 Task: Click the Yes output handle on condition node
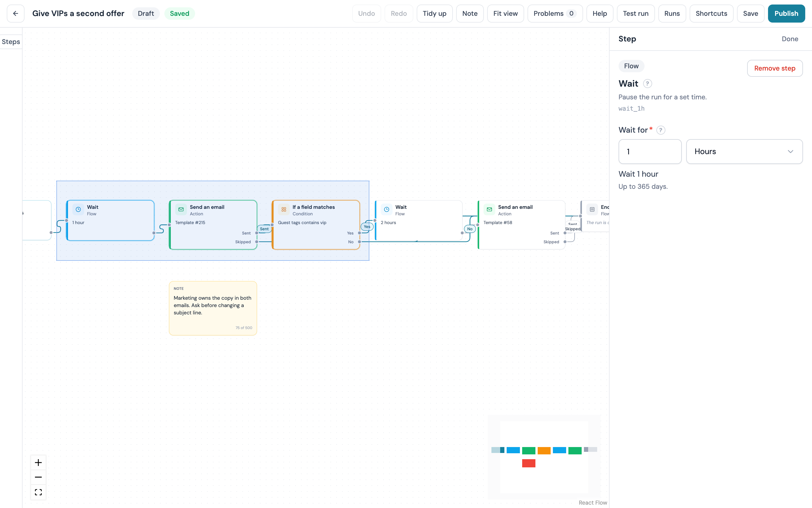359,233
